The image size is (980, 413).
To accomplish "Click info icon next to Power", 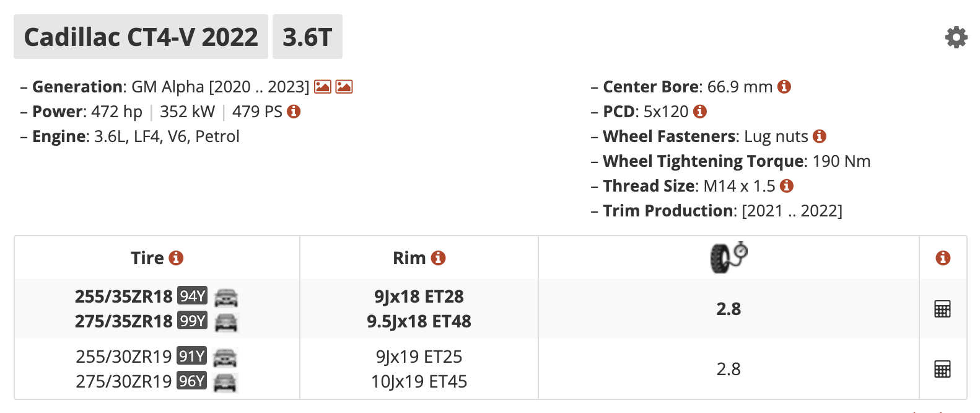I will pos(294,112).
